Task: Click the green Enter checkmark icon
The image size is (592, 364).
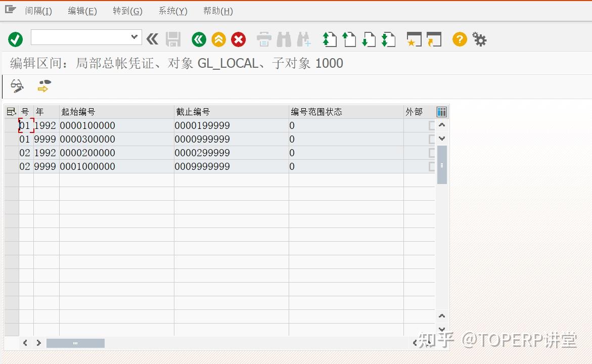Action: tap(16, 39)
